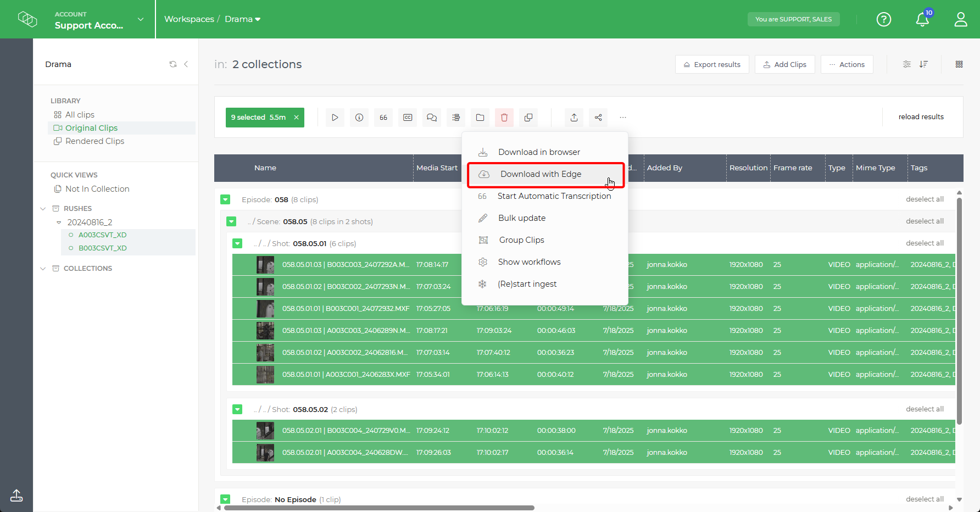980x512 pixels.
Task: Choose 'Download in browser' from the menu
Action: point(538,152)
